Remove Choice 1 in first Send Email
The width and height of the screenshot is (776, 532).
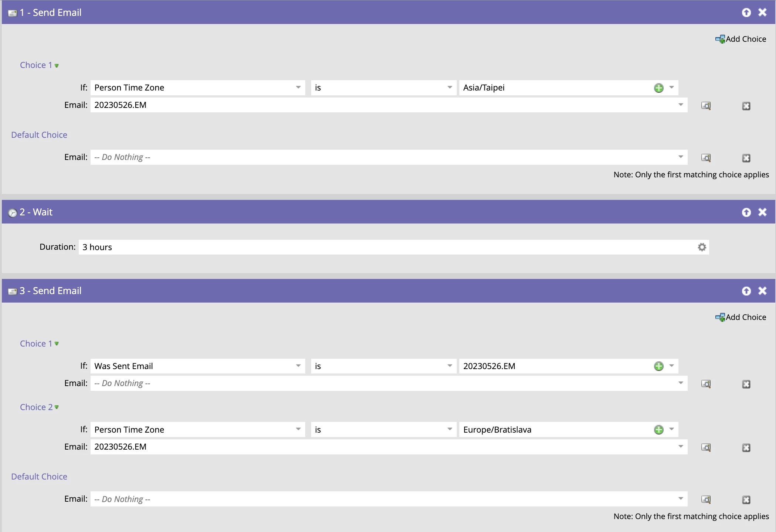click(746, 106)
